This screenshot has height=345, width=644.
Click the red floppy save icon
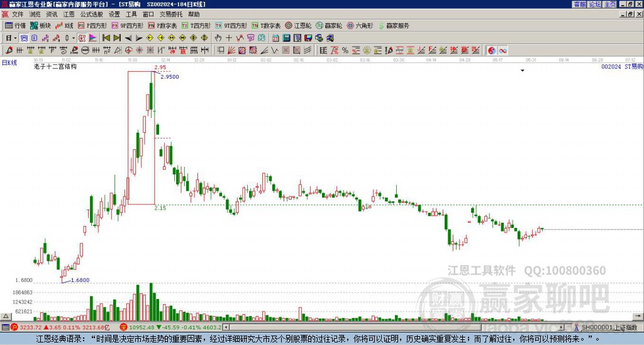click(x=308, y=38)
